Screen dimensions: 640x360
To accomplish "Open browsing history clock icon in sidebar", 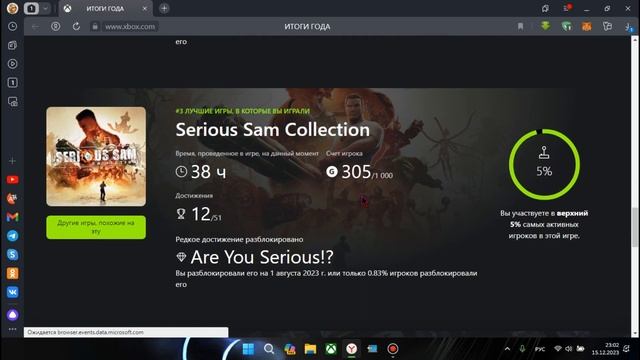I will pyautogui.click(x=12, y=27).
